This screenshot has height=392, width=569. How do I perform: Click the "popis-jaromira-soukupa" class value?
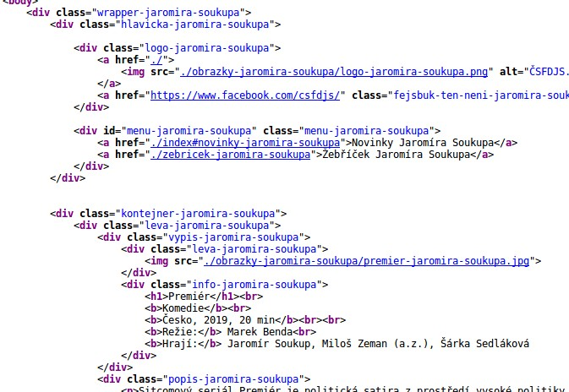click(233, 379)
